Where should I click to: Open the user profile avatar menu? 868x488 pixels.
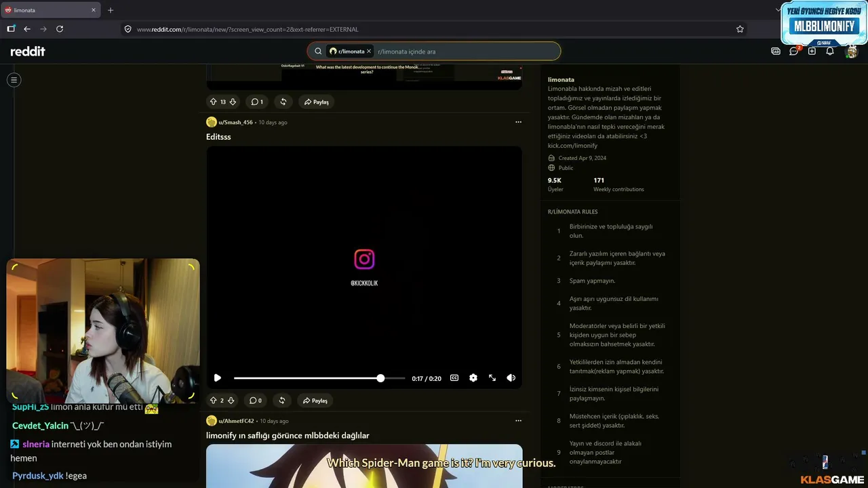coord(851,52)
